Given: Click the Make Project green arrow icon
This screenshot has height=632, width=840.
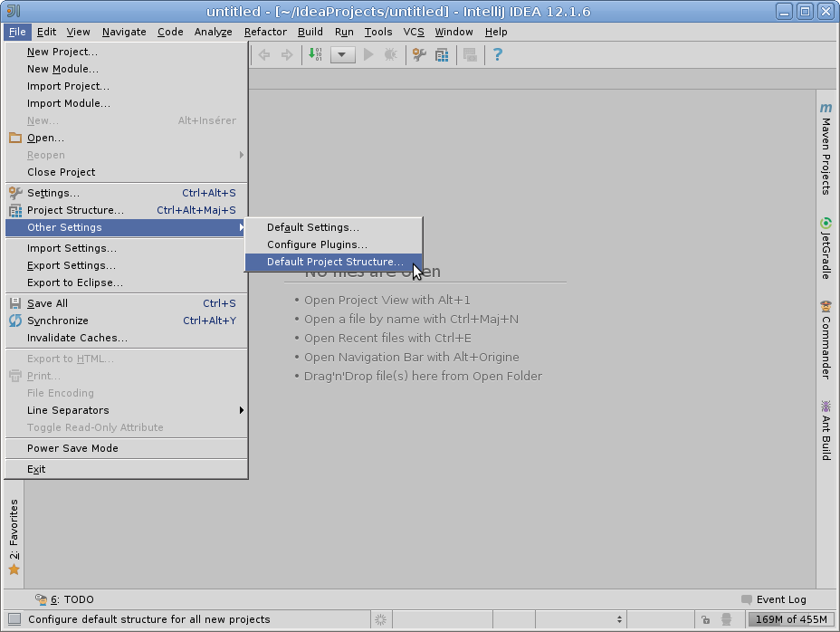Looking at the screenshot, I should (x=315, y=54).
